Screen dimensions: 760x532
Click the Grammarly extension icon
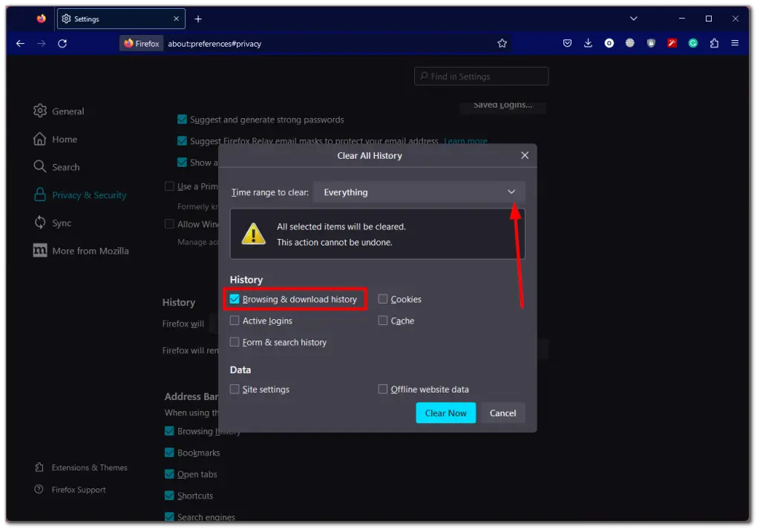pos(692,43)
